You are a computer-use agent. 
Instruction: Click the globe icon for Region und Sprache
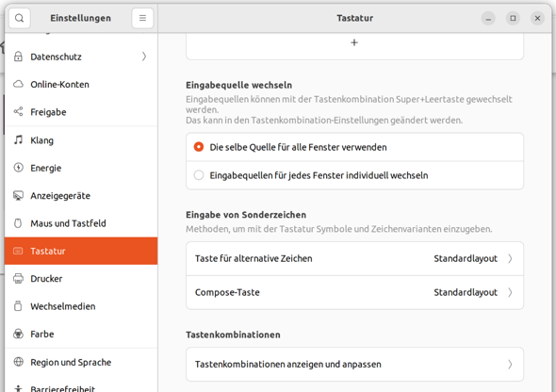click(18, 362)
